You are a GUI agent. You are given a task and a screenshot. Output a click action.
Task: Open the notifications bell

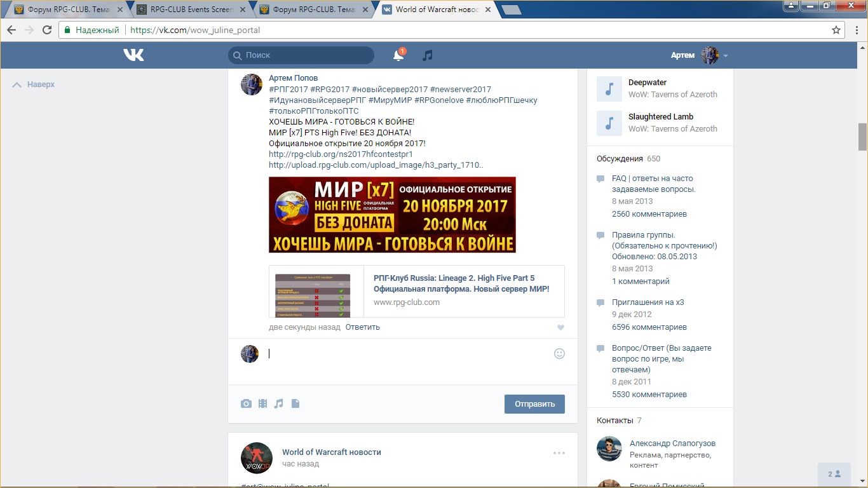click(398, 55)
